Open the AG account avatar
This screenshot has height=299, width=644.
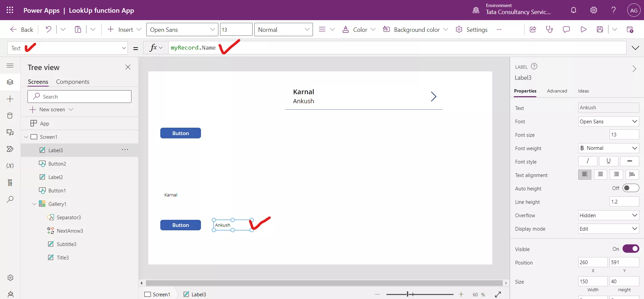coord(634,10)
